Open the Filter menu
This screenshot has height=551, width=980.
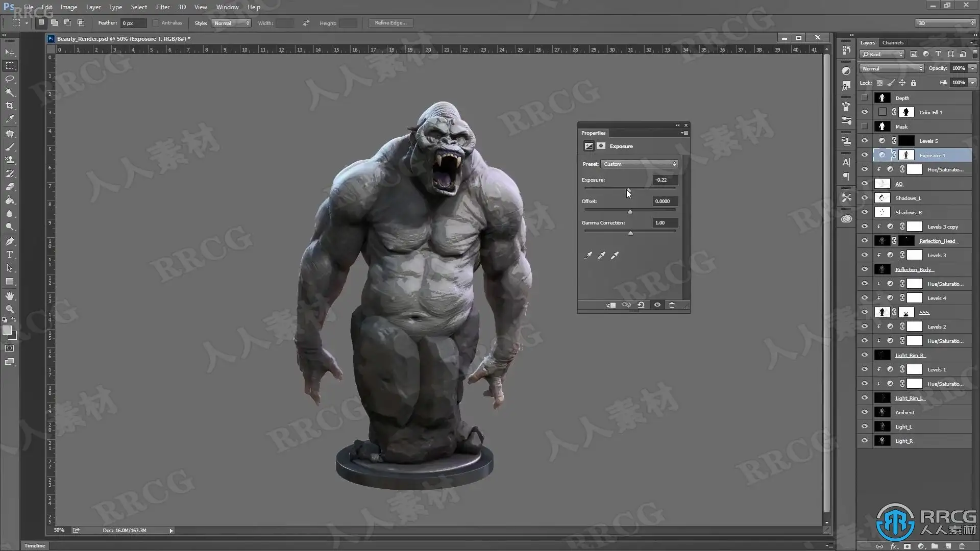click(x=162, y=7)
